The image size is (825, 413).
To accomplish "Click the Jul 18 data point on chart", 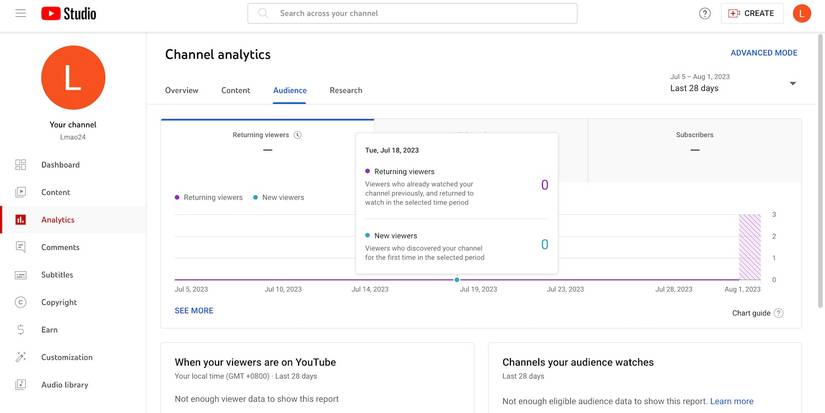I will click(x=457, y=280).
